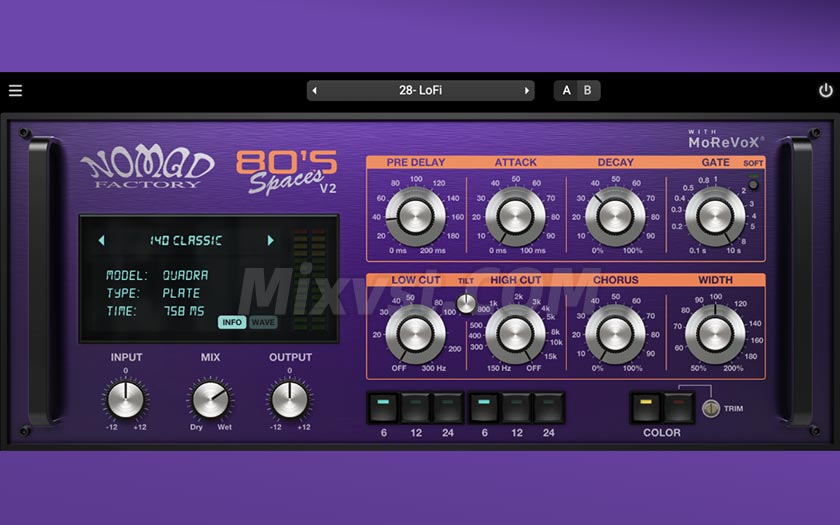Toggle the red COLOR button
This screenshot has width=840, height=525.
click(x=679, y=408)
